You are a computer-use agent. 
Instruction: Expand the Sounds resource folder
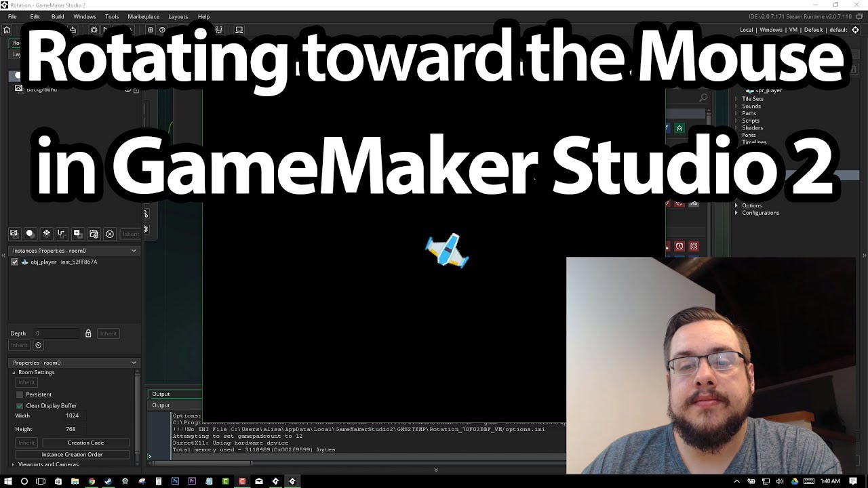click(x=736, y=106)
